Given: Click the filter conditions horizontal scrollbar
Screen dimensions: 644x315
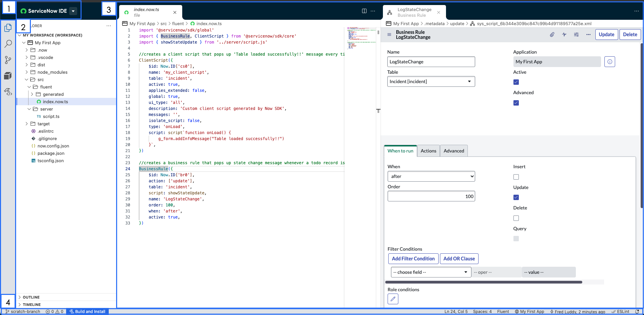Looking at the screenshot, I should click(x=484, y=282).
